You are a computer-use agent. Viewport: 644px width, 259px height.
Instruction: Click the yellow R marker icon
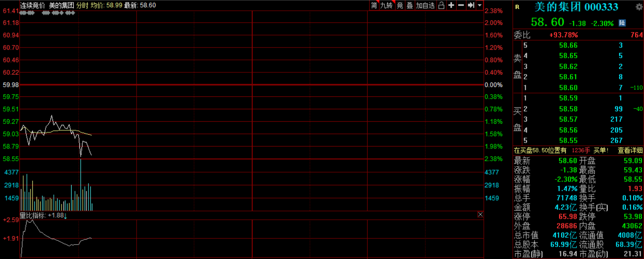pyautogui.click(x=517, y=7)
